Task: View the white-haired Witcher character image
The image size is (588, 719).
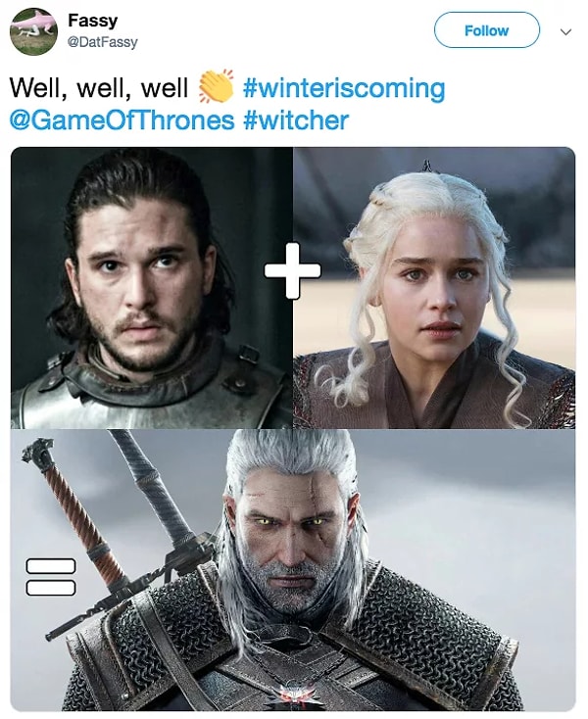Action: [x=293, y=569]
